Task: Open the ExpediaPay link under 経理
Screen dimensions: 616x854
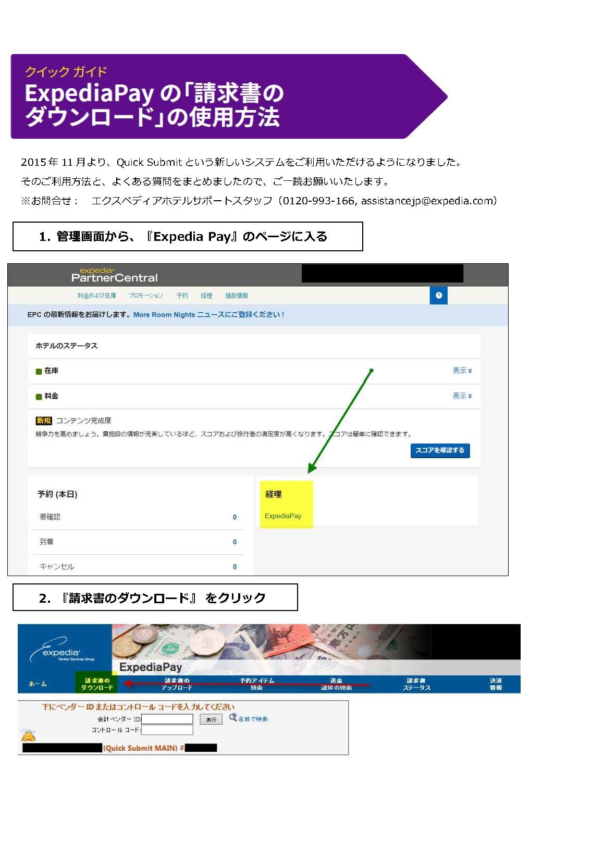Action: tap(283, 516)
